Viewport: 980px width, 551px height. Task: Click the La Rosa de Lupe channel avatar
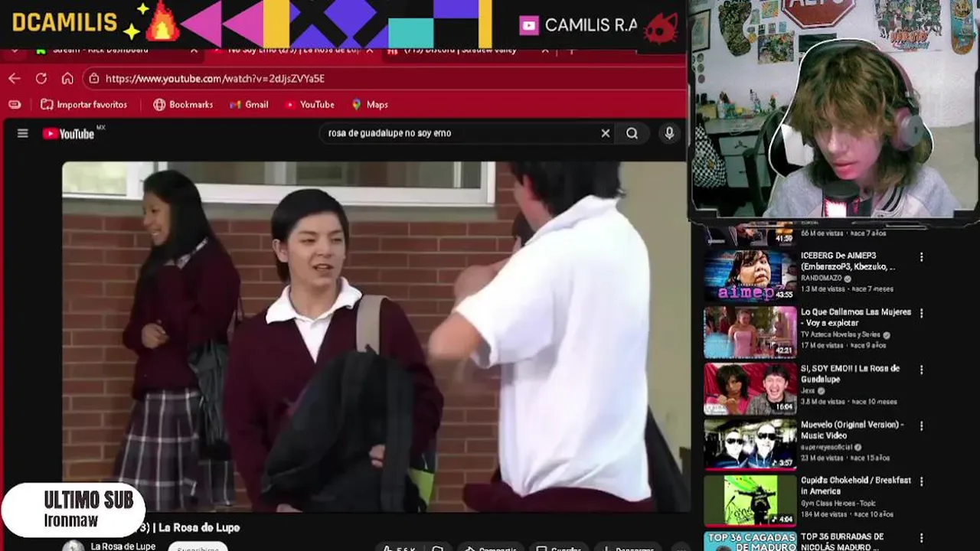click(73, 546)
